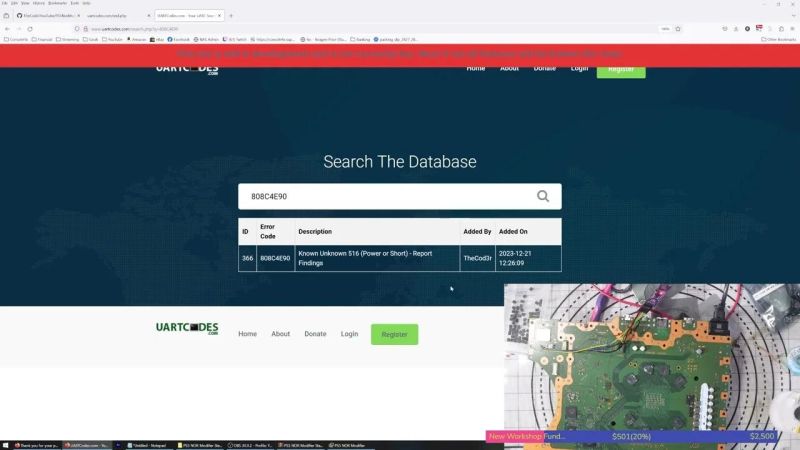Click the magnifying glass search icon
Viewport: 800px width, 450px height.
coord(543,196)
